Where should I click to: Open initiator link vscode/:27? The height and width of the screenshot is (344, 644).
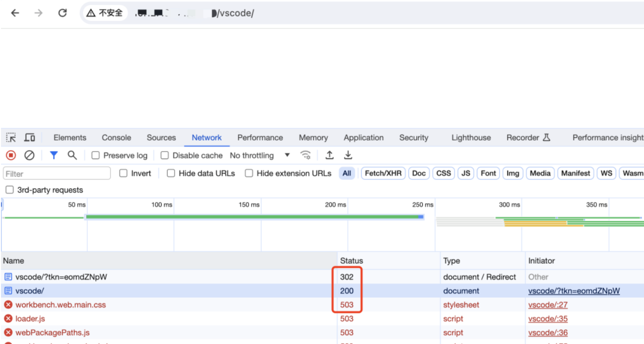coord(548,305)
